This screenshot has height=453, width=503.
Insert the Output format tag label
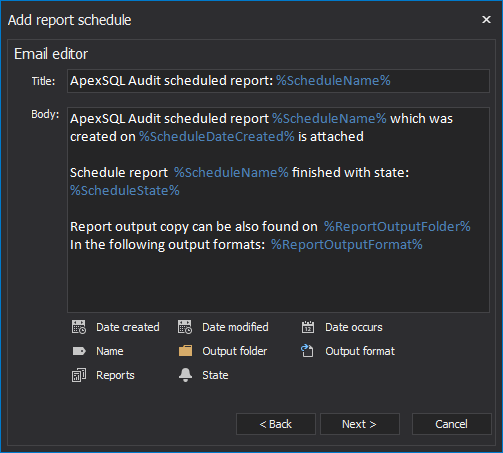(x=360, y=351)
